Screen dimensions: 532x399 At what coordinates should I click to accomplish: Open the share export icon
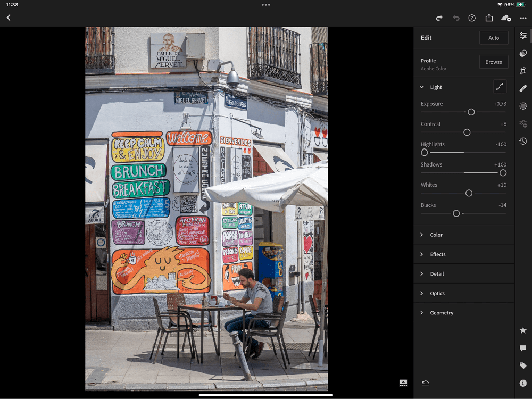(489, 18)
